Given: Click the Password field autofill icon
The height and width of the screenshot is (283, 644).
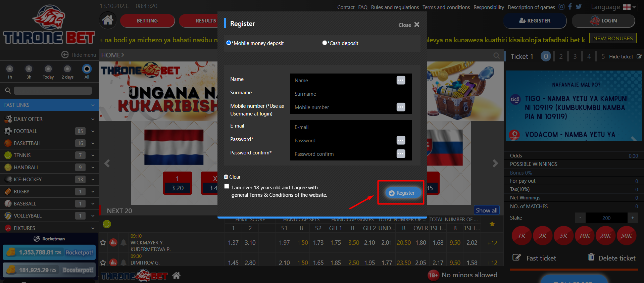Looking at the screenshot, I should click(x=401, y=140).
